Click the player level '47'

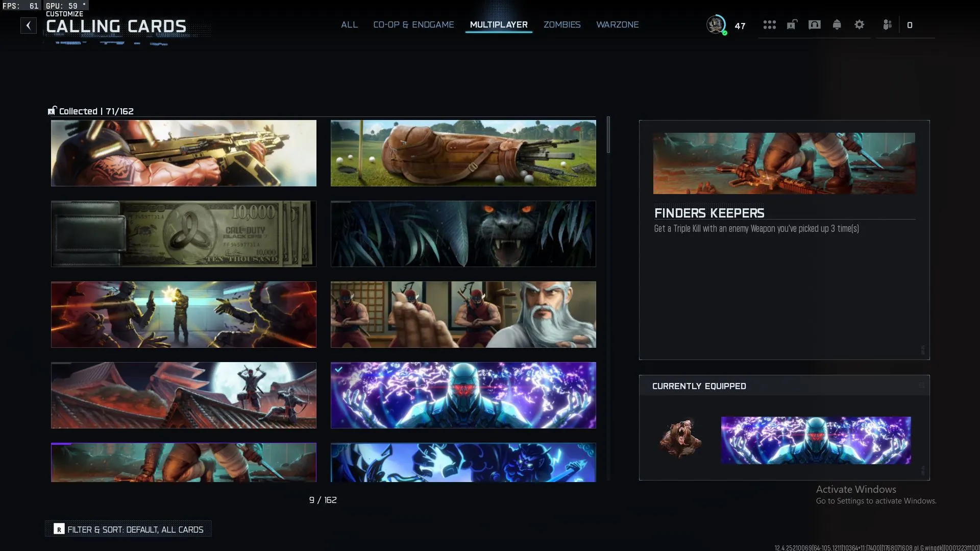pyautogui.click(x=740, y=26)
